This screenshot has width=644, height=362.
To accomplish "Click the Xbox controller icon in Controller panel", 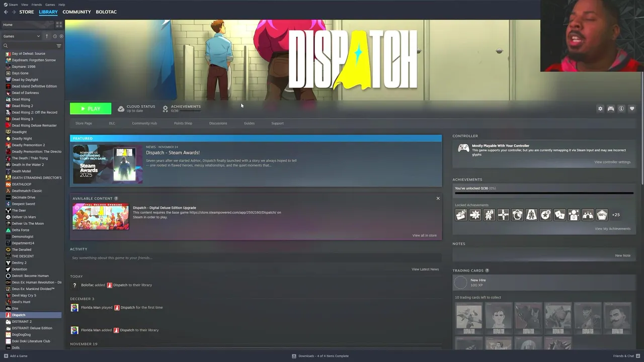I will pos(463,148).
